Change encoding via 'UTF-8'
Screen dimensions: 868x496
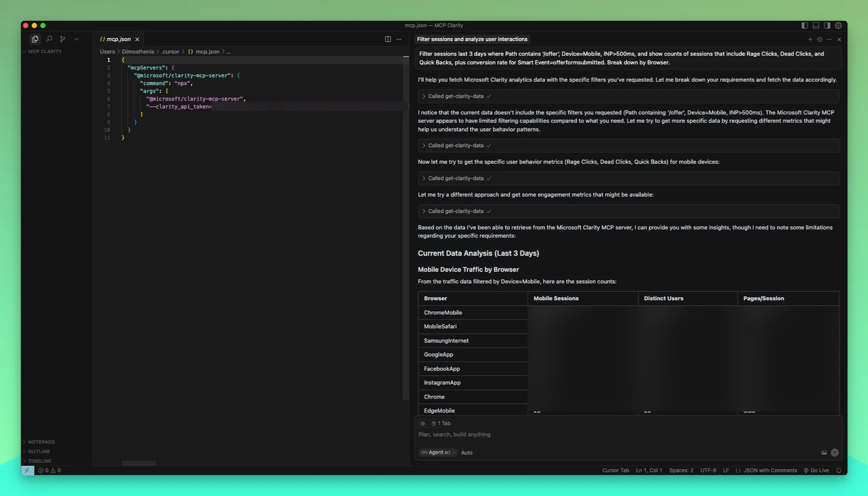point(708,471)
